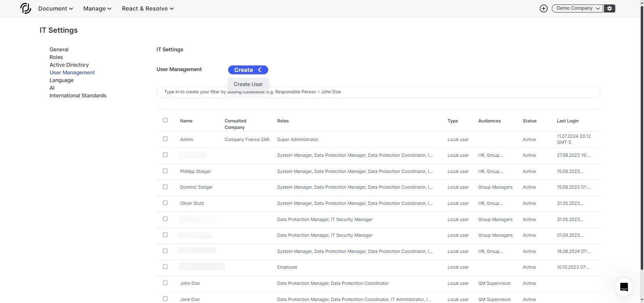Check the checkbox of row with 27.08.2023 login
Image resolution: width=644 pixels, height=303 pixels.
165,155
